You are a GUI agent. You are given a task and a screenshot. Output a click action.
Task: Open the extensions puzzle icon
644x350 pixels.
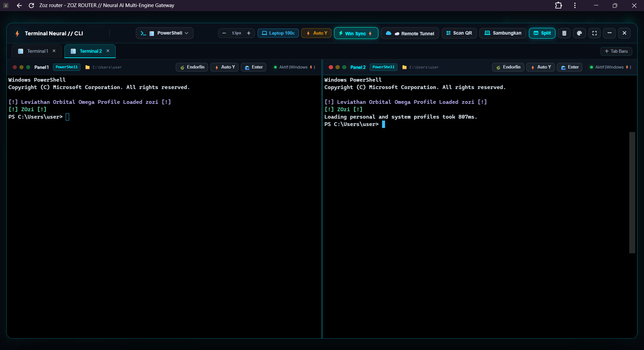coord(558,5)
